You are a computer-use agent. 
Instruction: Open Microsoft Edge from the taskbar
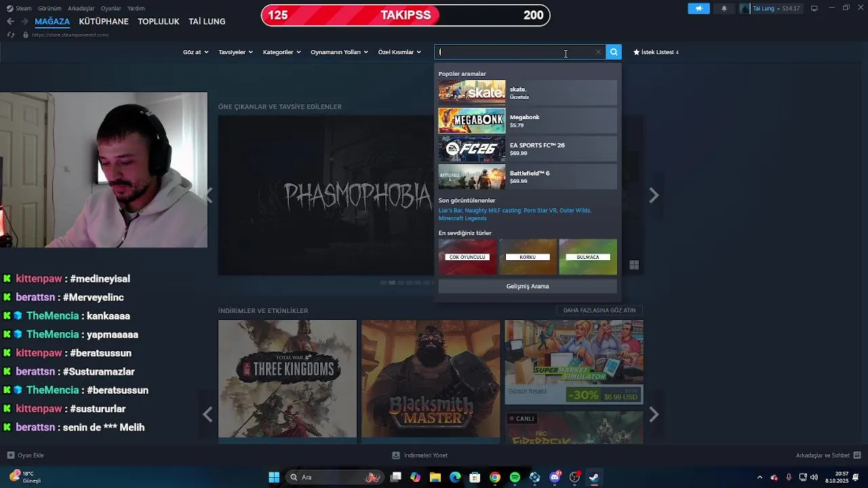(x=455, y=477)
